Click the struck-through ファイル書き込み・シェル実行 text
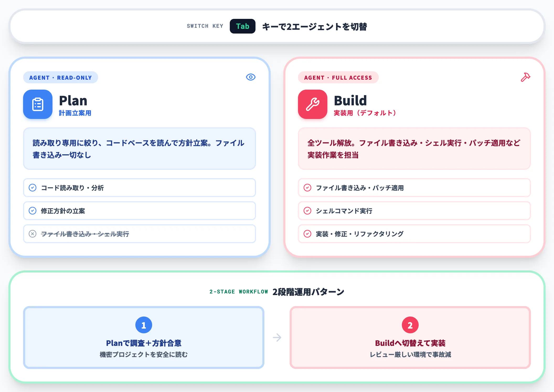 (x=85, y=234)
